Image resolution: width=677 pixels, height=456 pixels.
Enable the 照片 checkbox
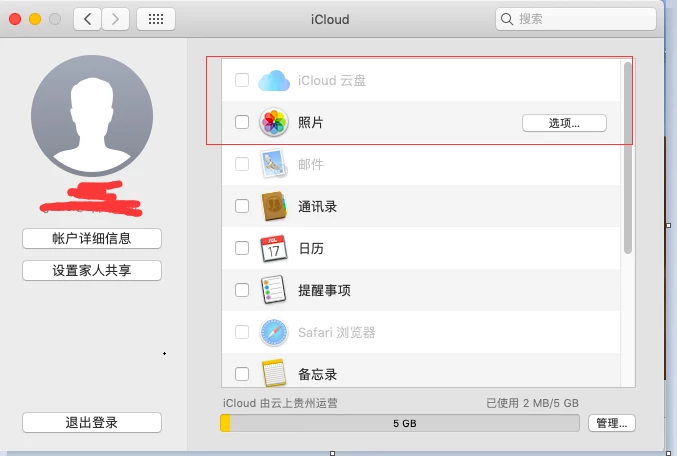(x=242, y=122)
